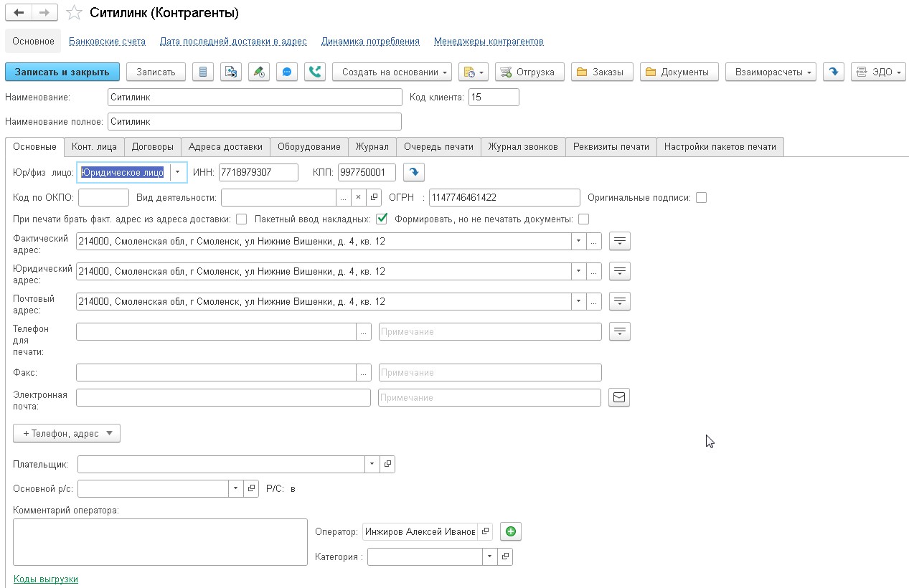Open the Банковские счета link
This screenshot has width=909, height=588.
click(107, 42)
